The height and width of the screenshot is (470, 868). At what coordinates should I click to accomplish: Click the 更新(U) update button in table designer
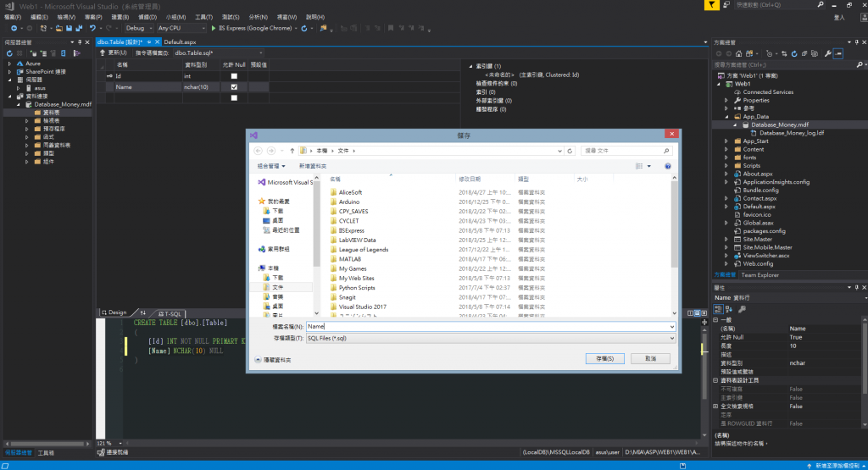pos(114,53)
